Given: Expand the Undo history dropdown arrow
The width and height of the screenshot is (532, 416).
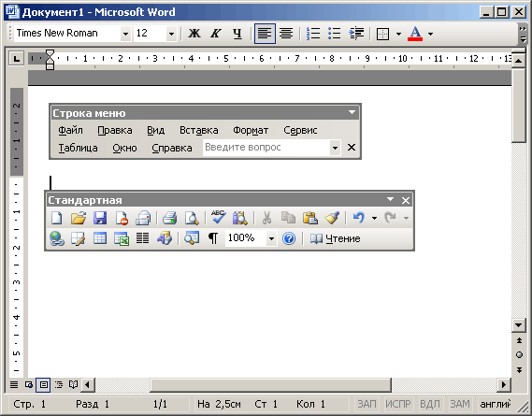Looking at the screenshot, I should point(374,218).
